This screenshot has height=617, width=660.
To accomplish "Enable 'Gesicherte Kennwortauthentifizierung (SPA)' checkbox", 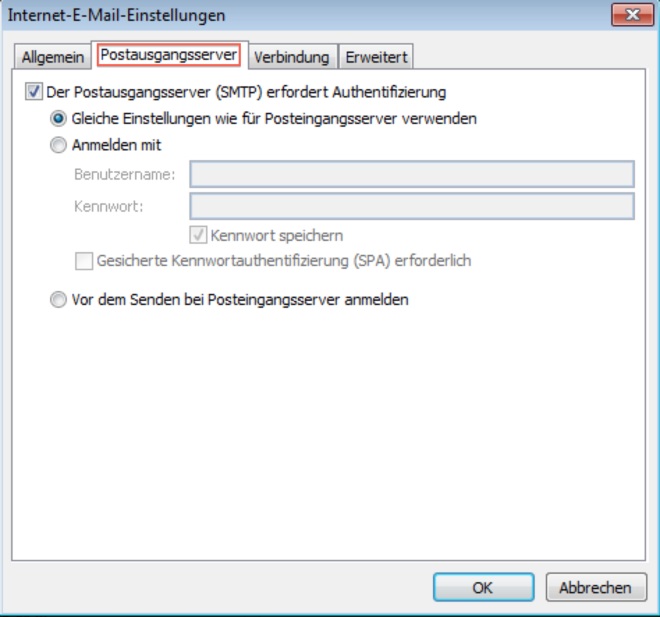I will (84, 261).
